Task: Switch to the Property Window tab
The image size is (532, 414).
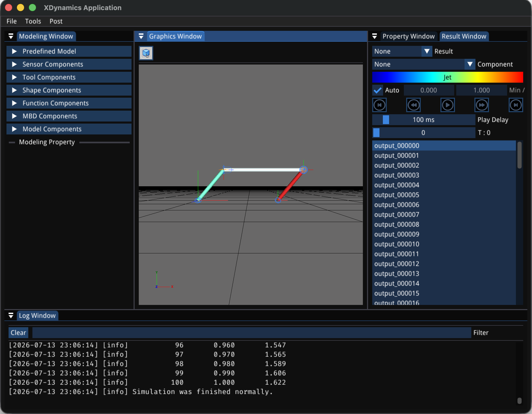Action: tap(409, 36)
